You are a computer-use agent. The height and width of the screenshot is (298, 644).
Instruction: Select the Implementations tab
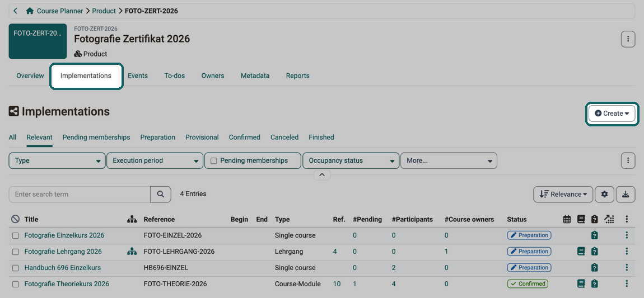pyautogui.click(x=86, y=76)
